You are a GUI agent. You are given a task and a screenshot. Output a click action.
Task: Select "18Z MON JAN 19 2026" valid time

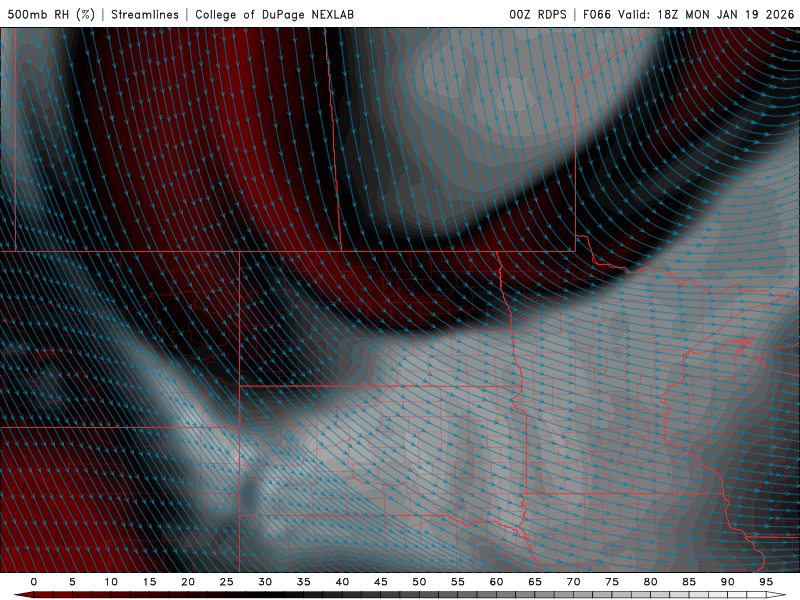pyautogui.click(x=726, y=14)
